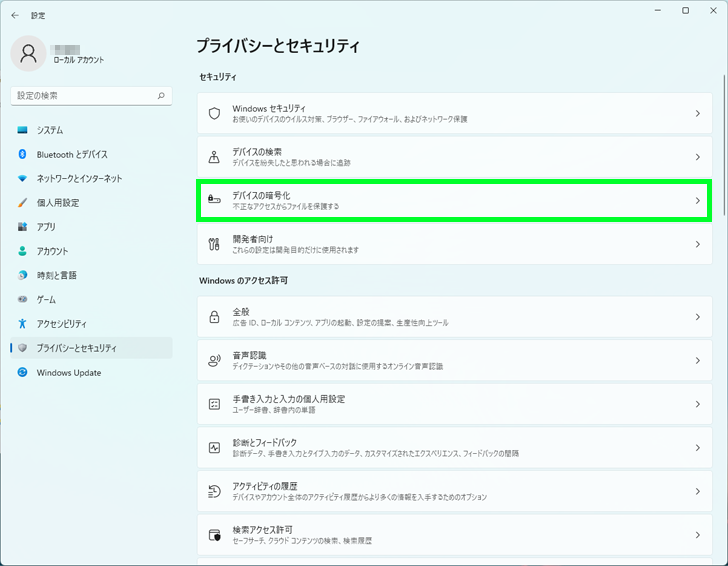This screenshot has height=566, width=728.
Task: Click the back arrow icon
Action: 15,15
